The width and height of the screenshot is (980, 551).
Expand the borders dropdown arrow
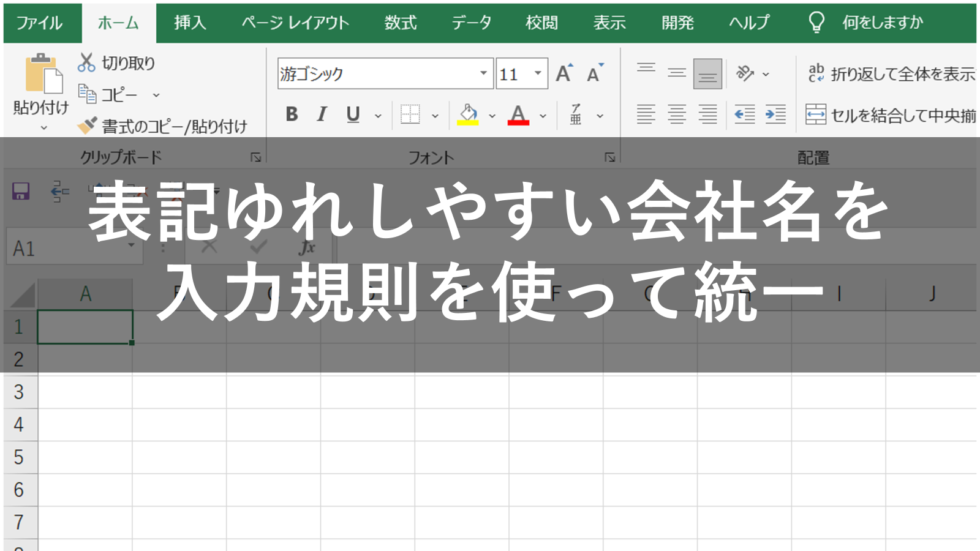(x=435, y=115)
